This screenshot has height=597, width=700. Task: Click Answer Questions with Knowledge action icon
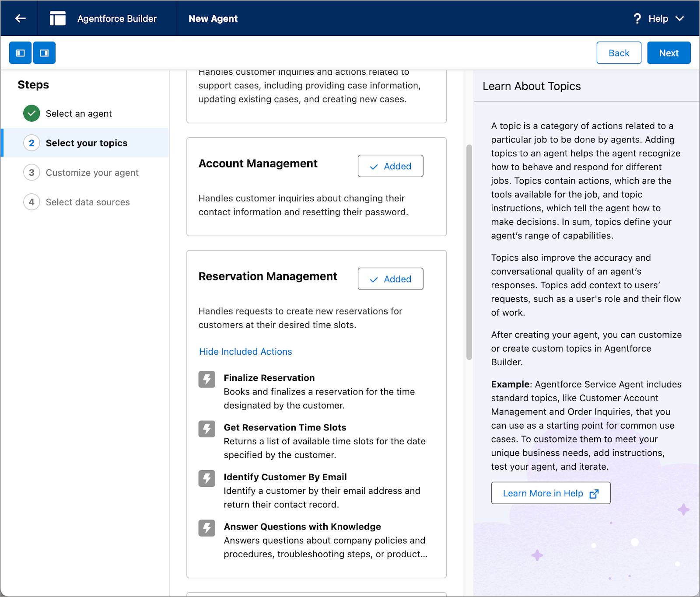[x=207, y=528]
